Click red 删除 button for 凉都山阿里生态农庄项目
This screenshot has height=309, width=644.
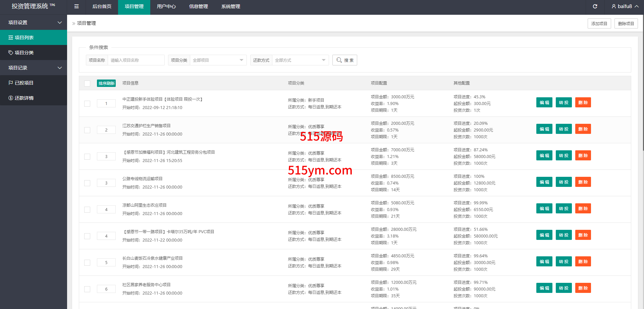point(583,209)
